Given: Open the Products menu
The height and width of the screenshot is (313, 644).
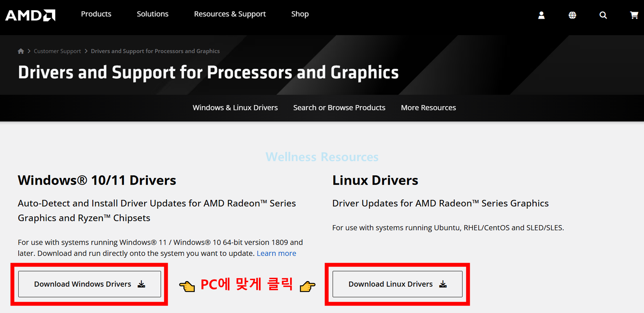Looking at the screenshot, I should [96, 14].
